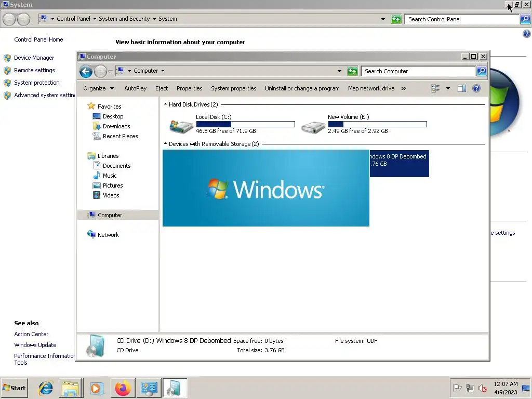This screenshot has height=399, width=532.
Task: Click Map network drive
Action: (371, 88)
